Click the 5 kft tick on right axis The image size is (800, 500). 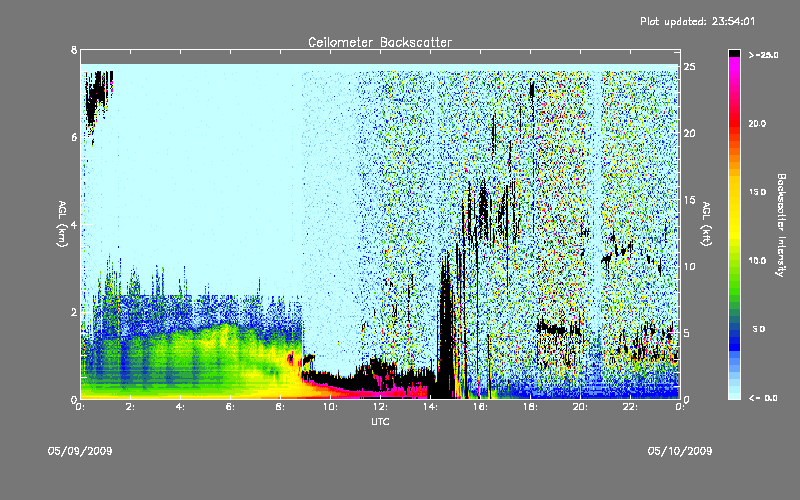(687, 333)
